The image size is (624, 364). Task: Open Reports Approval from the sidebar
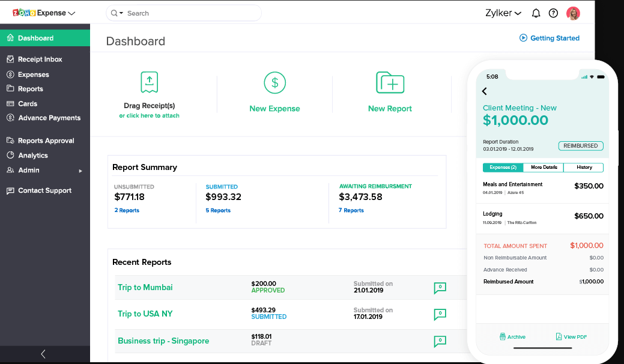pyautogui.click(x=45, y=141)
